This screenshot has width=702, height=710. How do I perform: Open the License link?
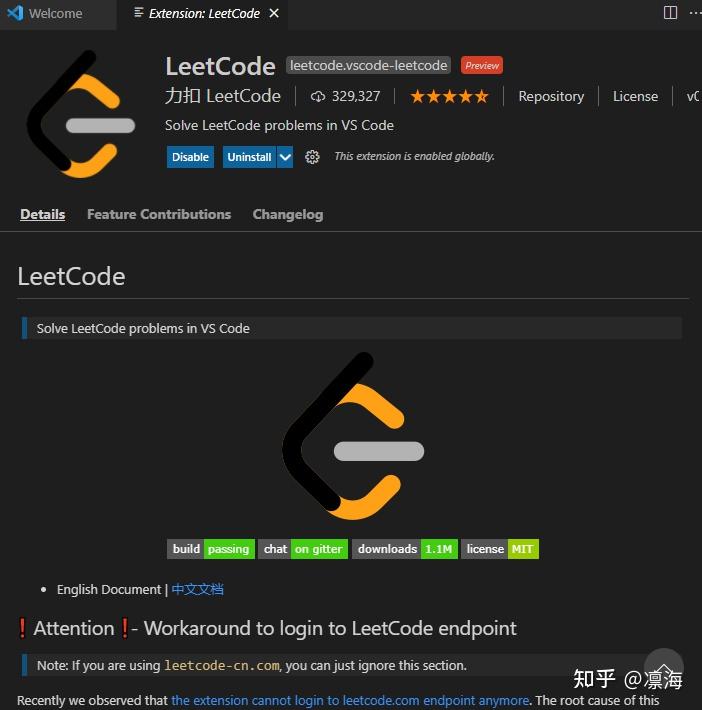(x=635, y=96)
